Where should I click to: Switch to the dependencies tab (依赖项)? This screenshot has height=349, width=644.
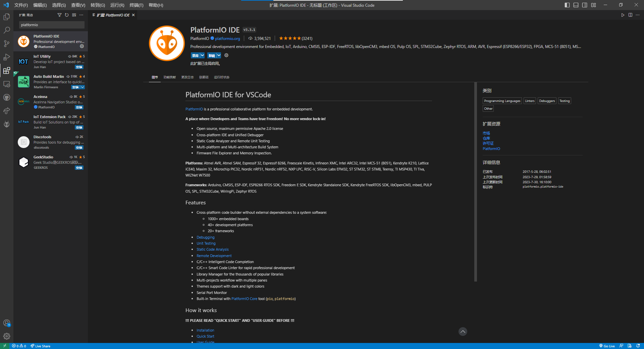(x=204, y=77)
